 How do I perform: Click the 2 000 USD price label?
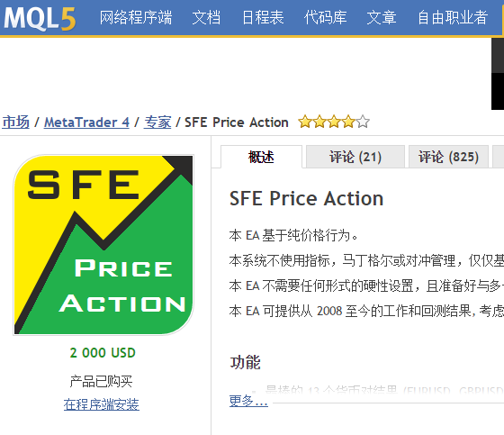point(103,353)
